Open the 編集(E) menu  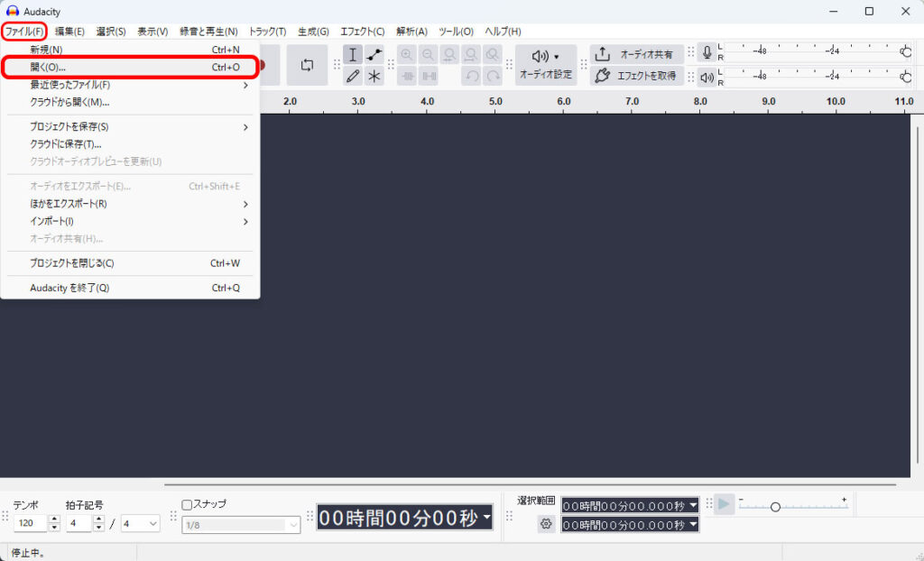click(69, 32)
